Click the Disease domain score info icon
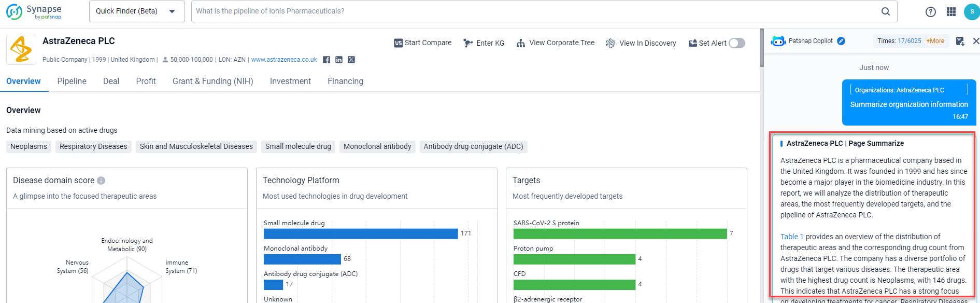Viewport: 980px width, 303px height. click(101, 181)
